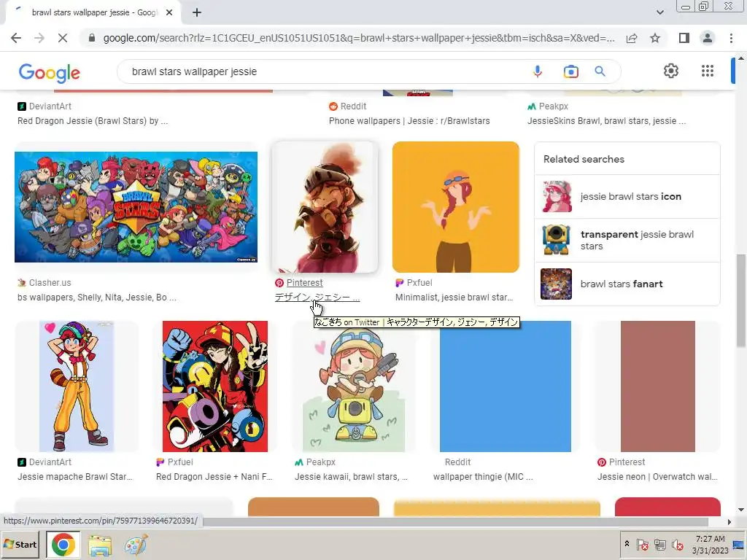
Task: Open the Google apps grid
Action: pyautogui.click(x=708, y=71)
